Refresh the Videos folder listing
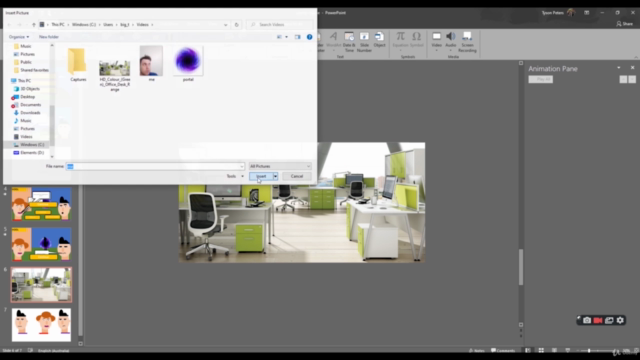The image size is (640, 360). (236, 24)
